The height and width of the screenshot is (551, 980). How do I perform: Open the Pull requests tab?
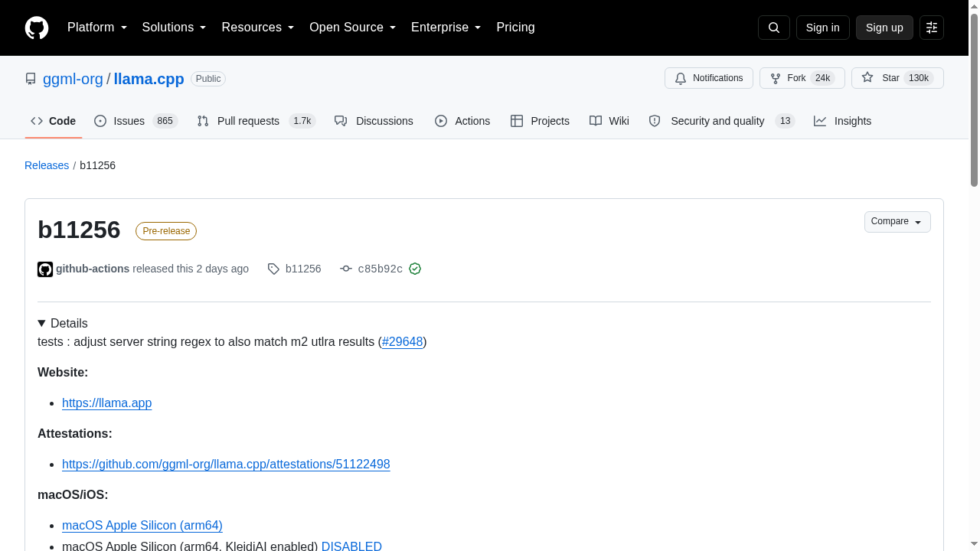(x=256, y=121)
